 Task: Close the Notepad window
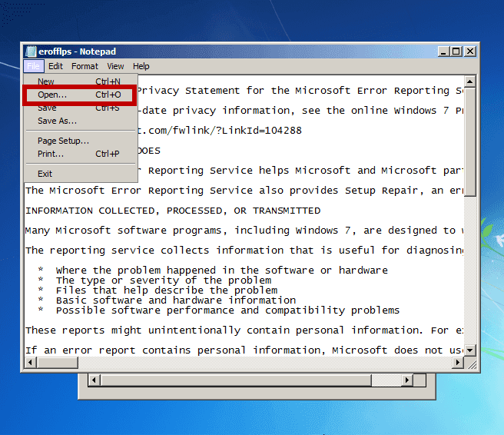point(470,51)
